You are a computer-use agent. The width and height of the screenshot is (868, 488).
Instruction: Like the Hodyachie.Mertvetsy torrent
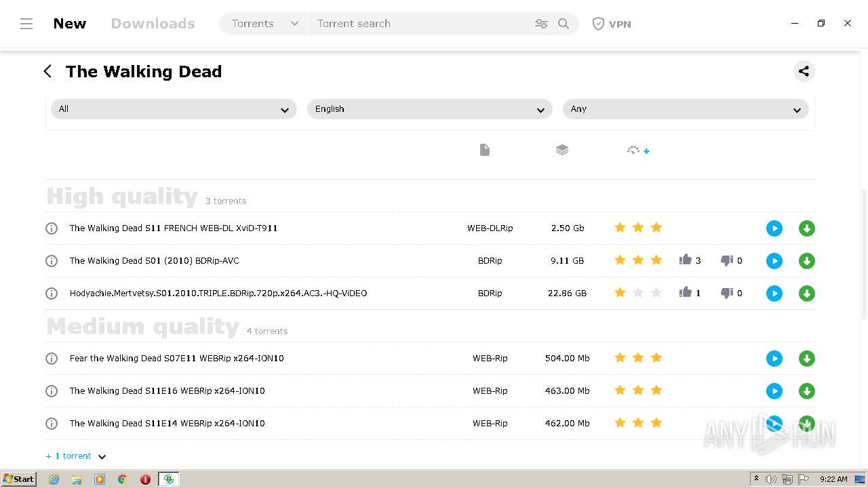(686, 292)
